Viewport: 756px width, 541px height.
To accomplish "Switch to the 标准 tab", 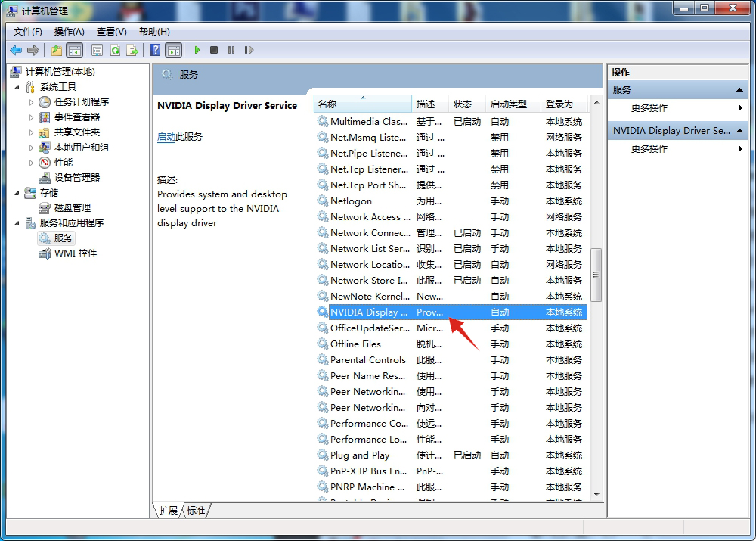I will tap(196, 511).
